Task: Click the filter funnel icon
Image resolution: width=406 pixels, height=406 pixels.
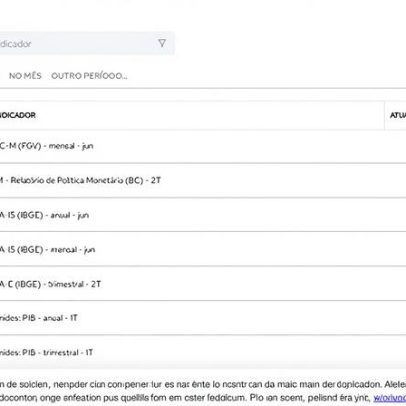Action: [162, 43]
